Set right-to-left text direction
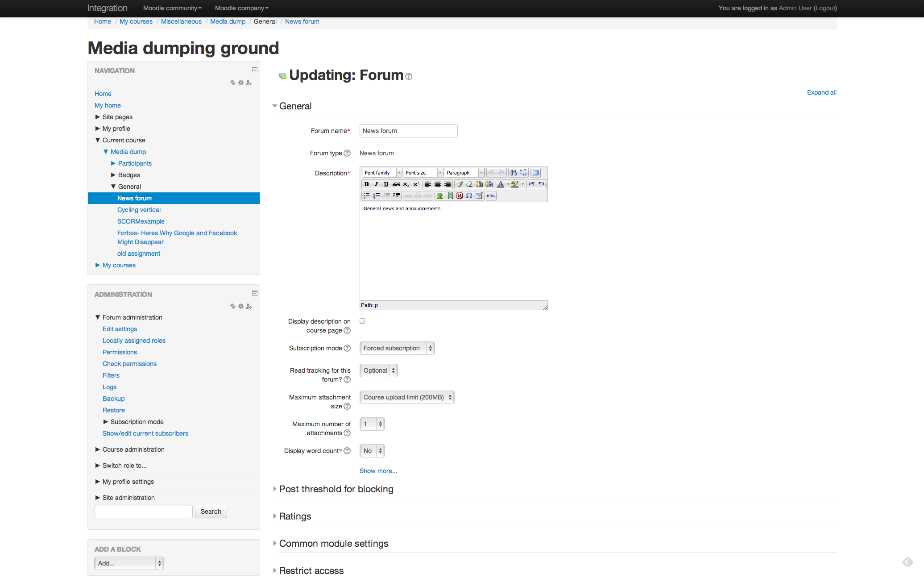924x578 pixels. 542,184
